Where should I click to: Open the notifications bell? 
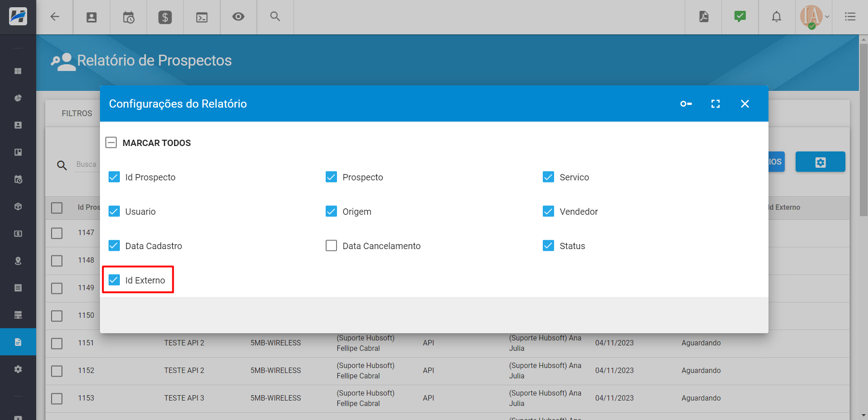pos(776,17)
